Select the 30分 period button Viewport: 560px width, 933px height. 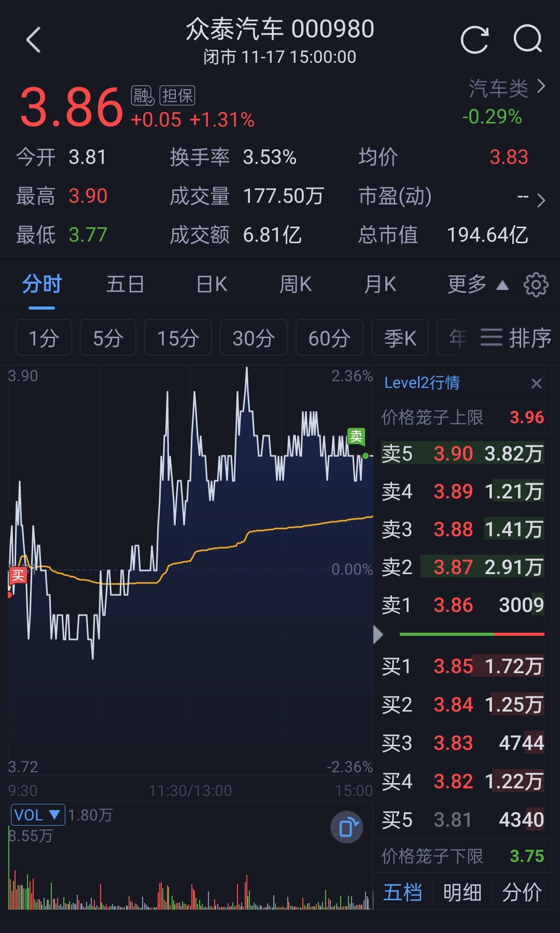[x=254, y=338]
